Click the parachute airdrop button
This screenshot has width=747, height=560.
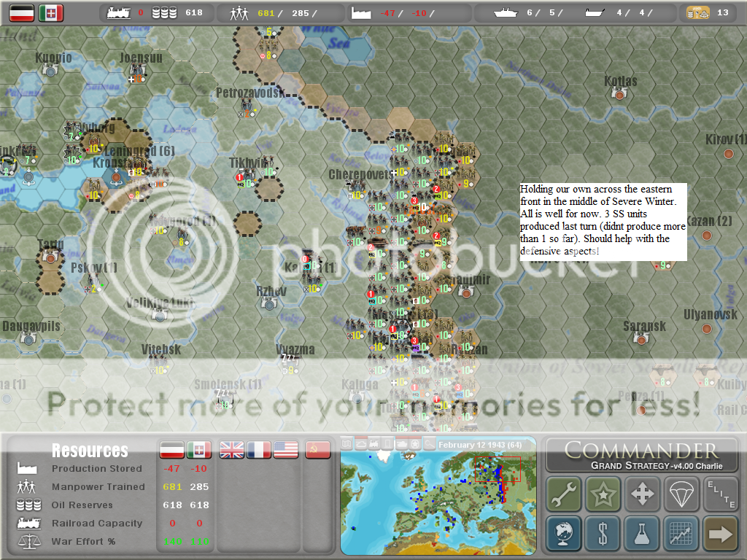coord(681,494)
